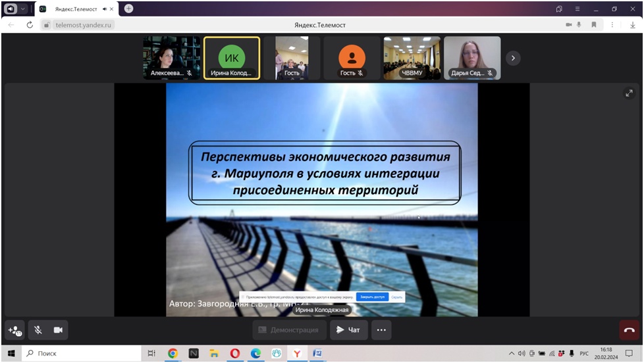
Task: Select the ЧВВМУ participant video tile
Action: click(412, 58)
